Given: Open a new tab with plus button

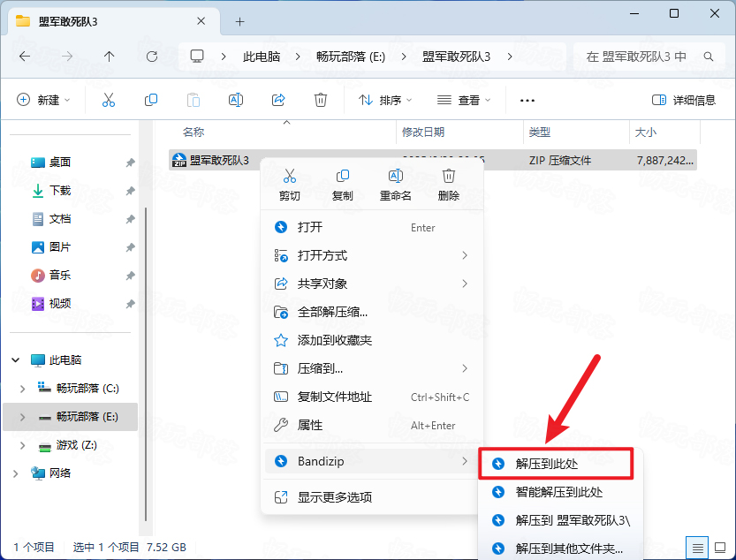Looking at the screenshot, I should (x=239, y=21).
